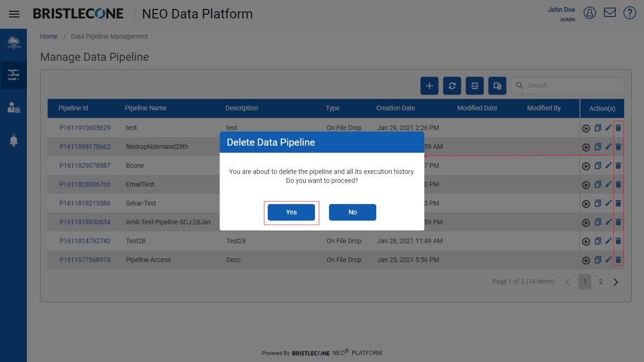Viewport: 644px width, 362px height.
Task: Delete the Bcone pipeline
Action: [619, 165]
